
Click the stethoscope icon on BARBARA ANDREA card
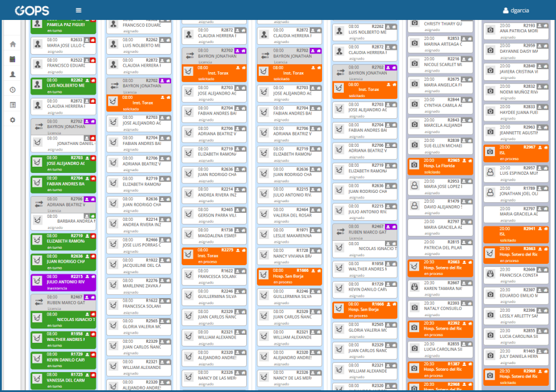(x=37, y=220)
